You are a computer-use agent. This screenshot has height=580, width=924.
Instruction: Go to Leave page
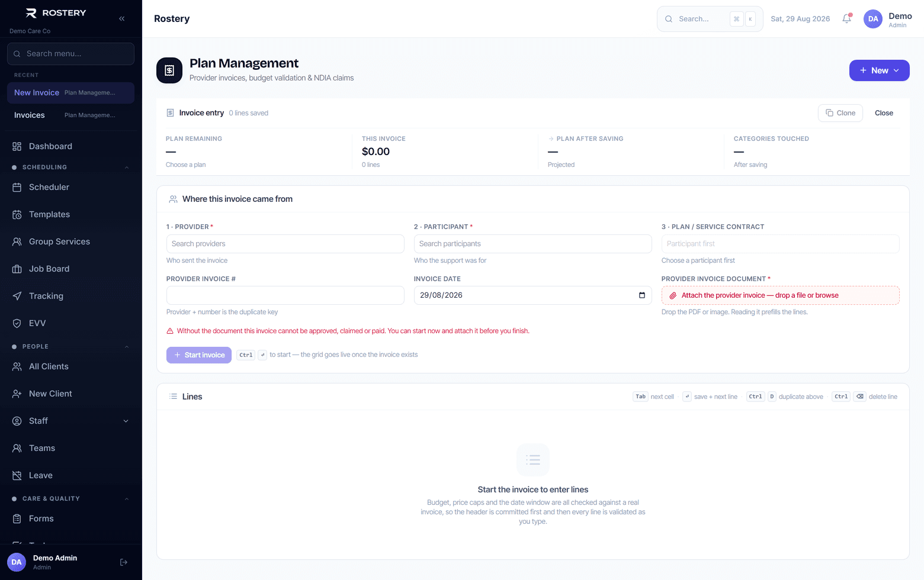pos(71,475)
